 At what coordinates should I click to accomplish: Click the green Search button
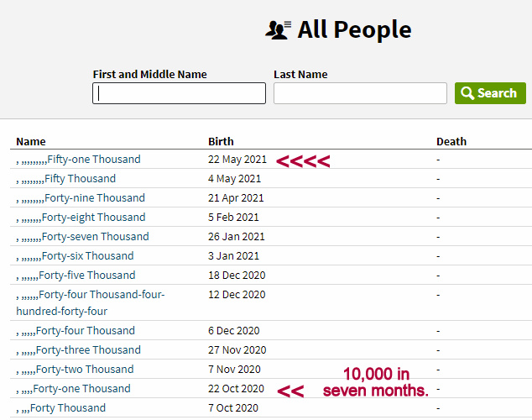[490, 93]
